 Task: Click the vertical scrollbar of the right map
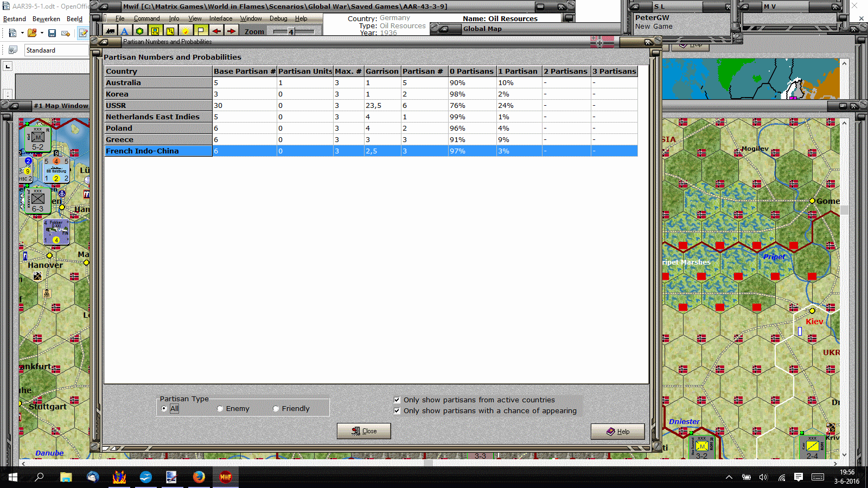click(844, 288)
